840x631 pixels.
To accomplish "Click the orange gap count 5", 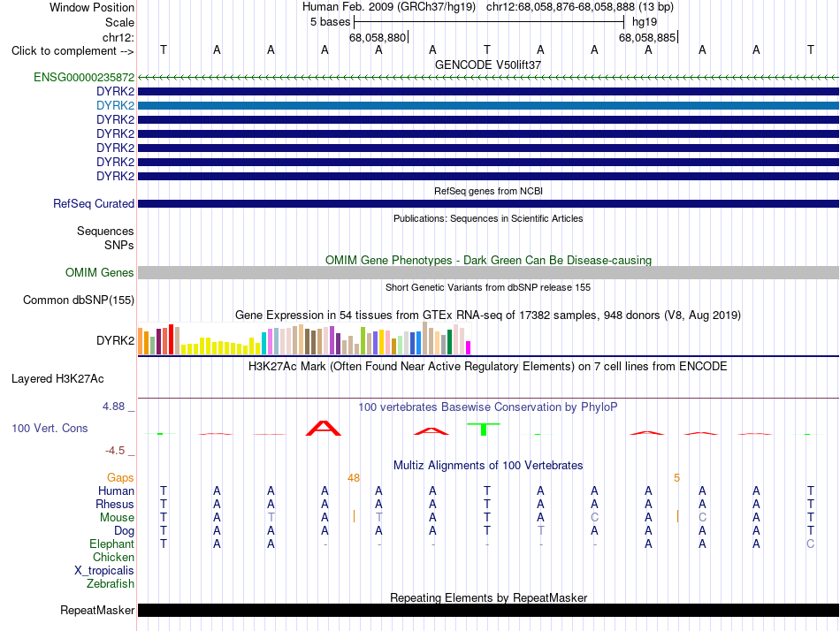I will [676, 478].
